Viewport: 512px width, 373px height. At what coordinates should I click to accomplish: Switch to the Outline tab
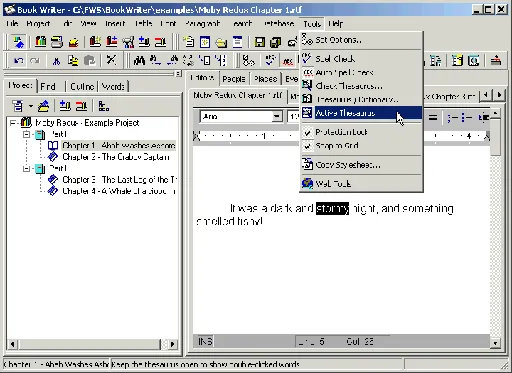tap(82, 87)
